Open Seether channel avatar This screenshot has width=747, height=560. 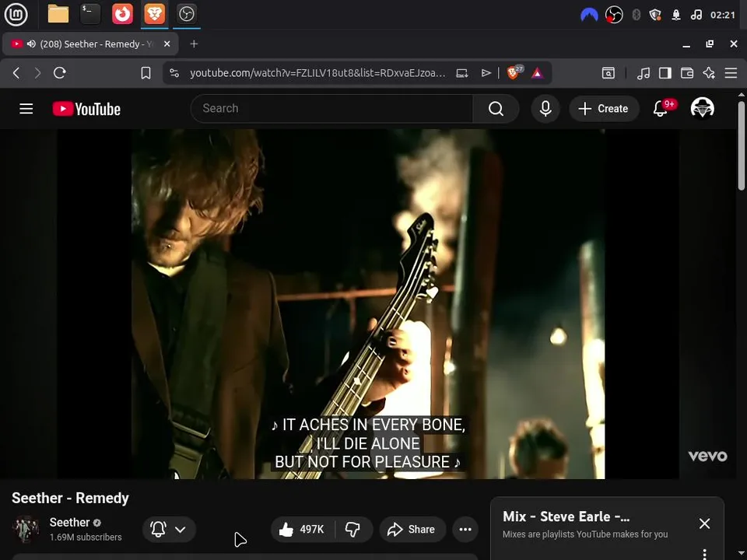click(25, 529)
